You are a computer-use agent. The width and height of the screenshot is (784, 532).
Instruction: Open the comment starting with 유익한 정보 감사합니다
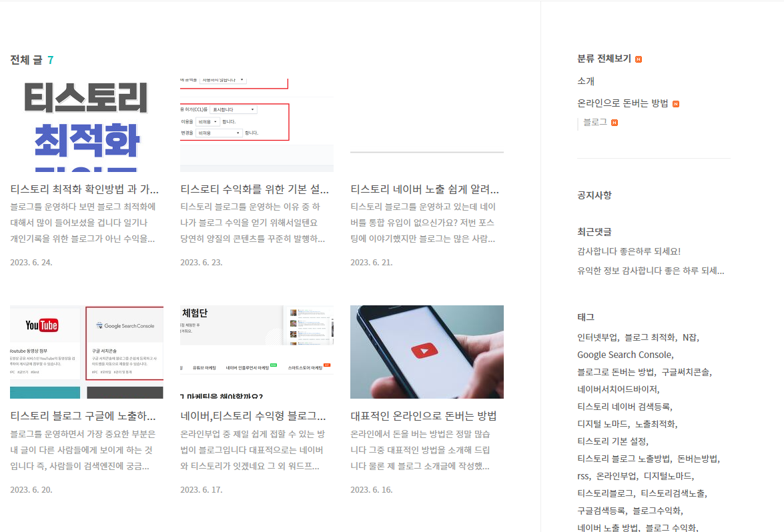click(x=651, y=270)
